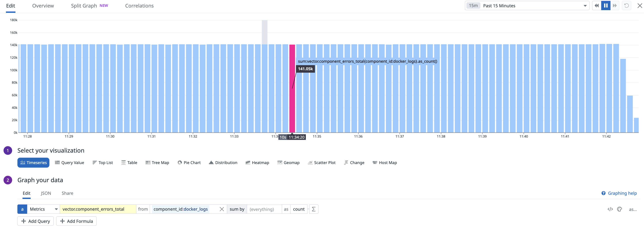Screen dimensions: 644x227
Task: Open the Past 15 Minutes time range dropdown
Action: point(525,6)
